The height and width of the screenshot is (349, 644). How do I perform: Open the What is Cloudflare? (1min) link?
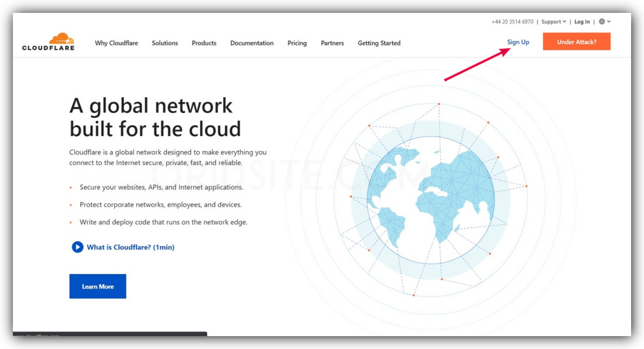[131, 248]
